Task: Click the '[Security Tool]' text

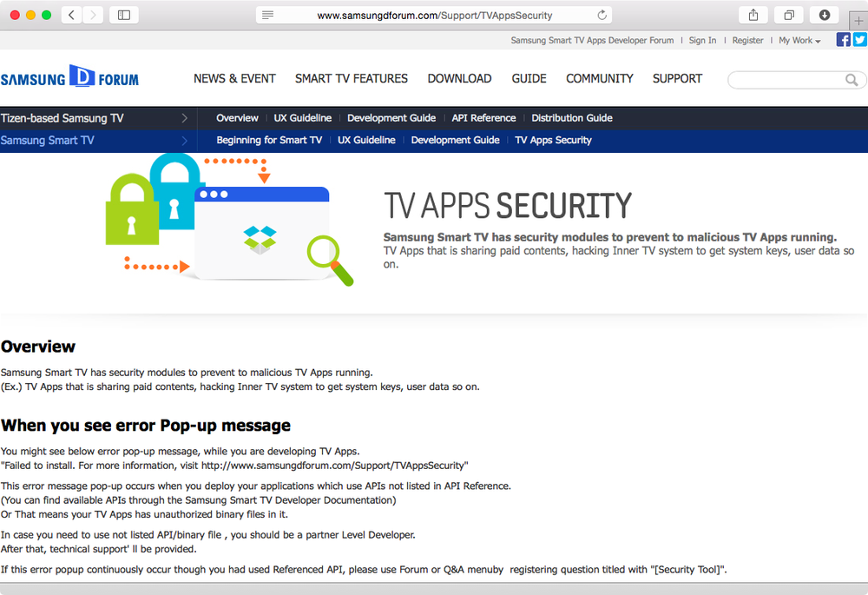Action: point(687,570)
